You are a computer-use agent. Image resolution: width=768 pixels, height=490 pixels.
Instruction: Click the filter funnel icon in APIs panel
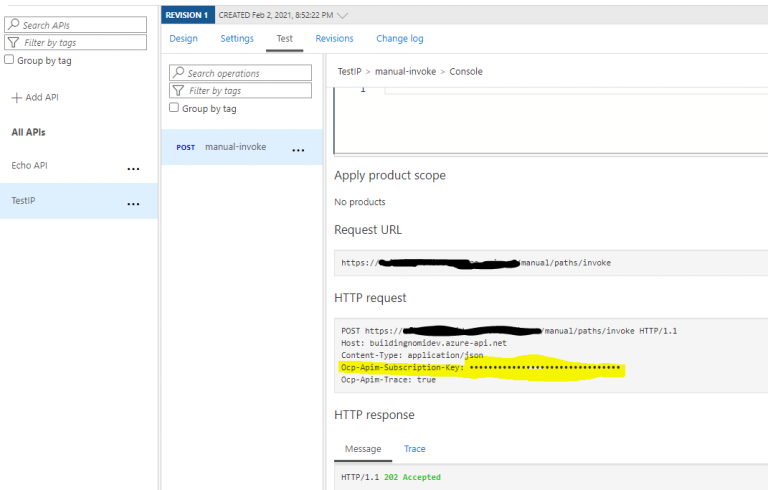(x=13, y=43)
